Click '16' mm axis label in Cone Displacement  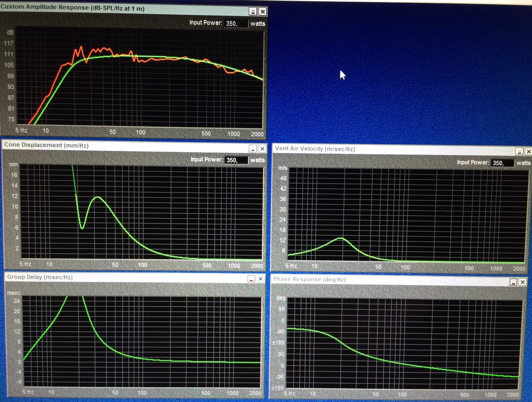tap(14, 175)
